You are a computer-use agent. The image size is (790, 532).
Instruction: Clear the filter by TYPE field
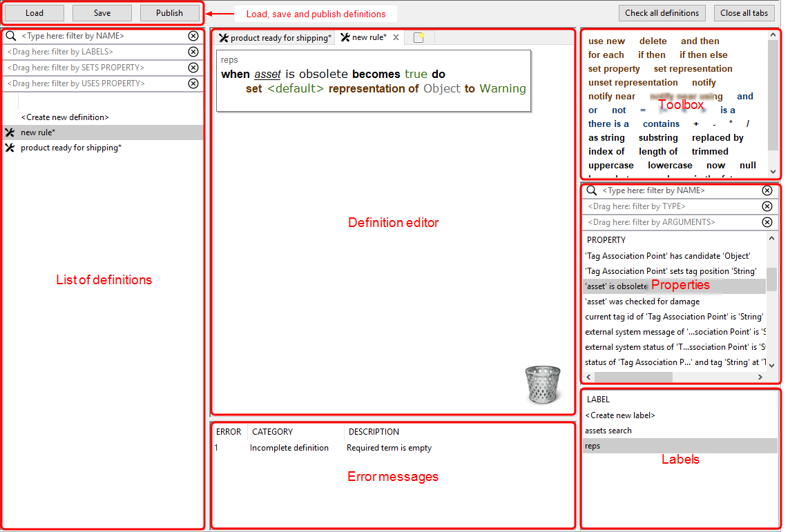[767, 206]
